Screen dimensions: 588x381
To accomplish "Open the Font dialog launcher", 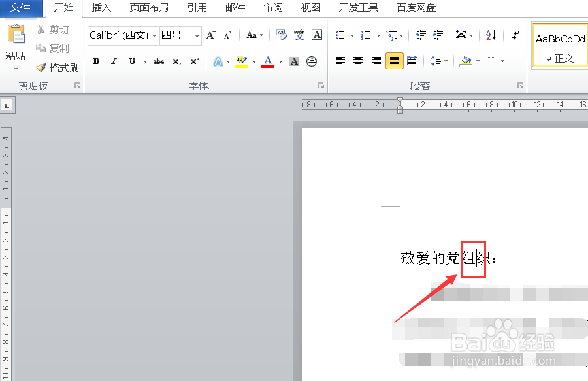I will (320, 85).
